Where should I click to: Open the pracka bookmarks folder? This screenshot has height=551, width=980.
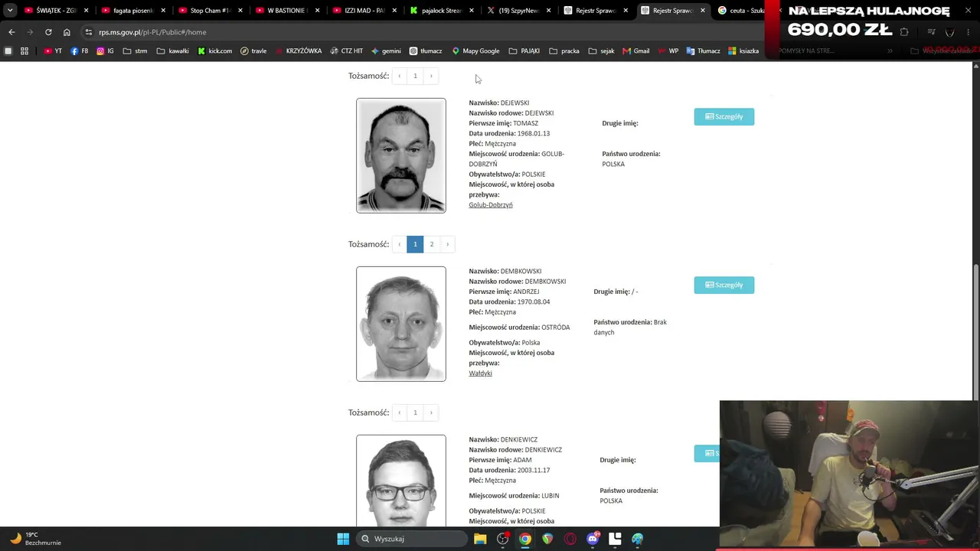(x=564, y=51)
